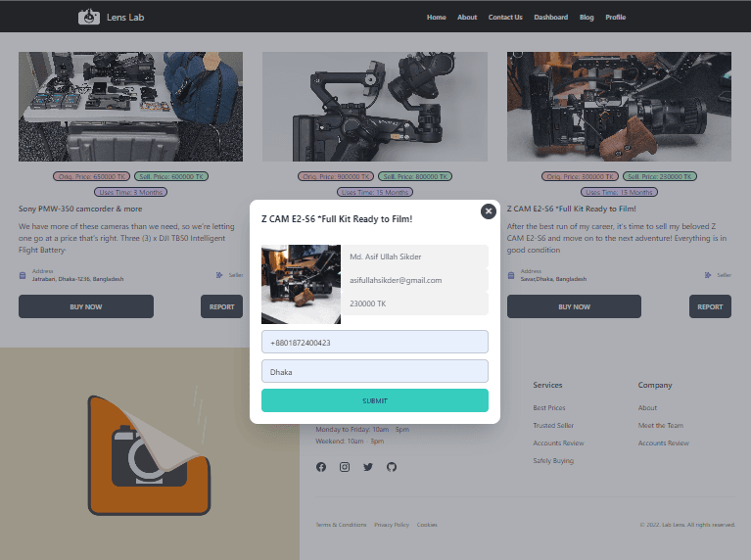Open Best Prices footer link

click(x=549, y=407)
